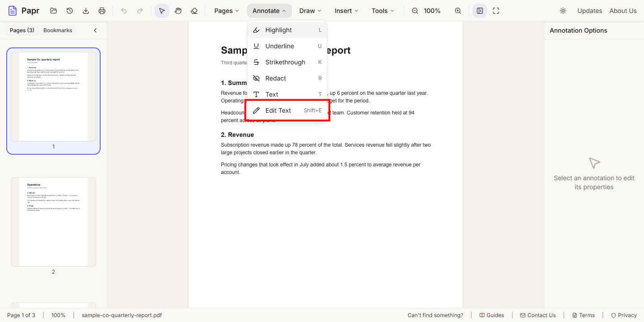Select the page 2 thumbnail
The height and width of the screenshot is (322, 644).
tap(53, 222)
